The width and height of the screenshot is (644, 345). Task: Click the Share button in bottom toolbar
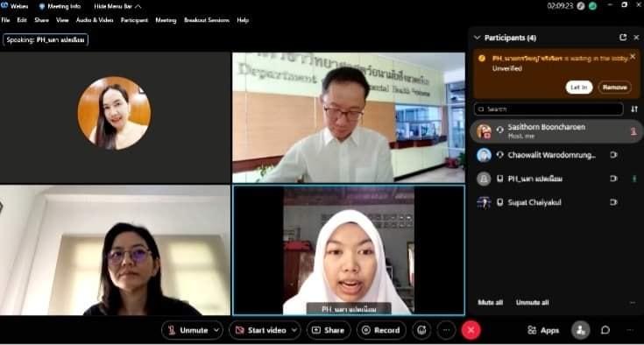(x=329, y=330)
